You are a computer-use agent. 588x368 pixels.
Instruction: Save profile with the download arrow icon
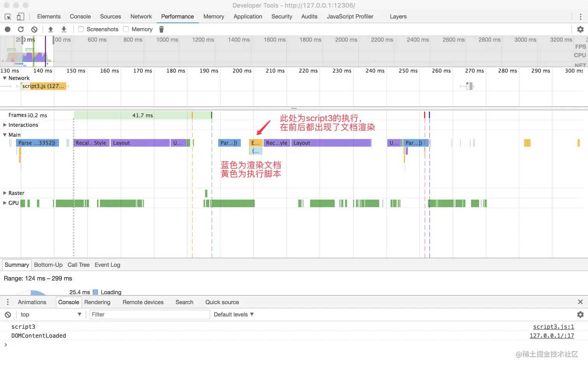pyautogui.click(x=64, y=29)
